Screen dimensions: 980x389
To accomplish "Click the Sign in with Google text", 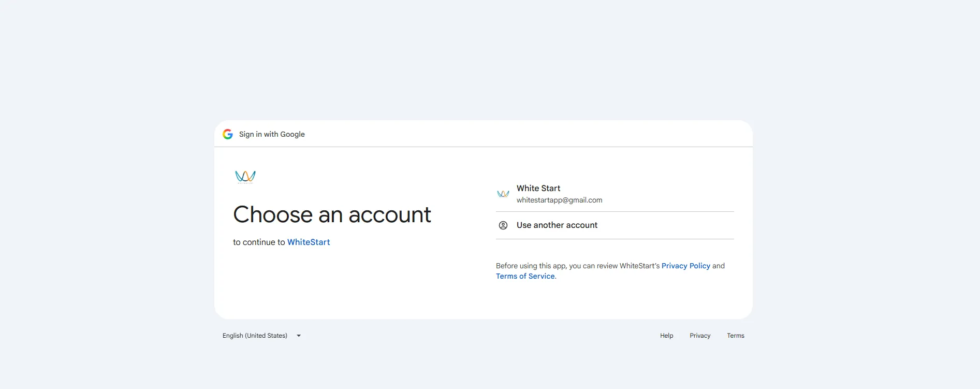I will click(x=272, y=134).
